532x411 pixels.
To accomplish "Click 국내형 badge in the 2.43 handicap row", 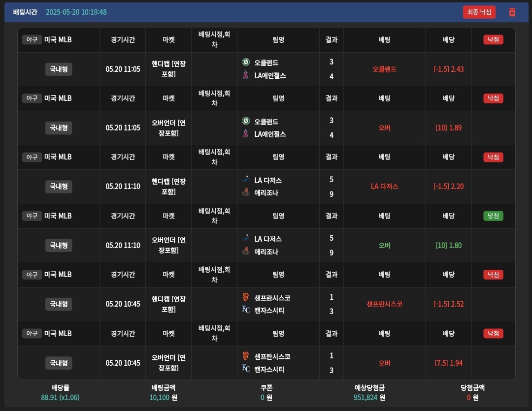I will [59, 69].
